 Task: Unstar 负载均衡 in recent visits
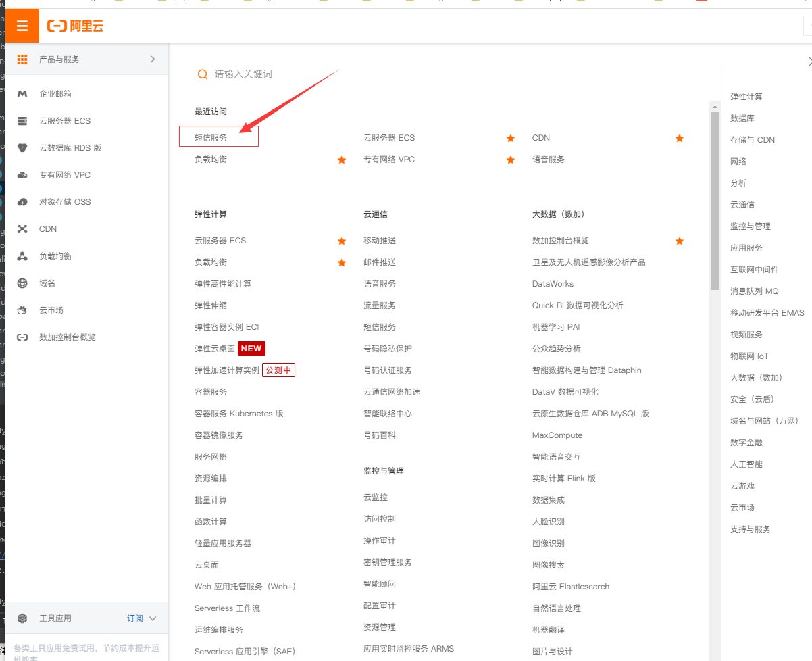click(342, 160)
